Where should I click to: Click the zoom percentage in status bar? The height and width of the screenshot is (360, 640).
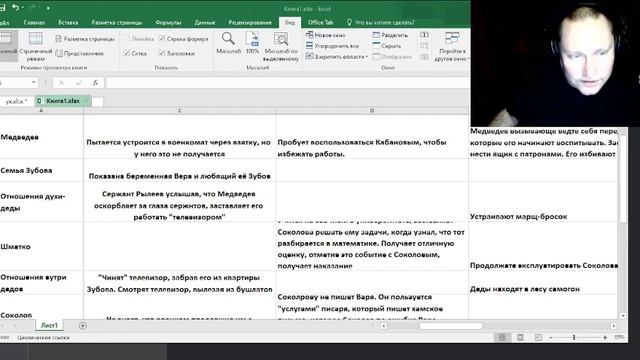tap(619, 338)
